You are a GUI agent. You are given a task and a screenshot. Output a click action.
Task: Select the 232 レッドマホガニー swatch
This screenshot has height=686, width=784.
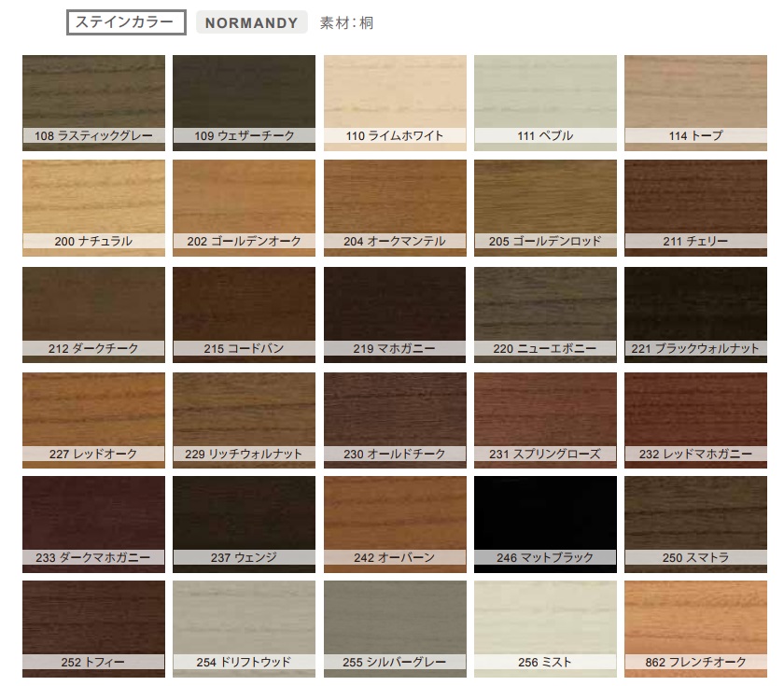[x=695, y=421]
